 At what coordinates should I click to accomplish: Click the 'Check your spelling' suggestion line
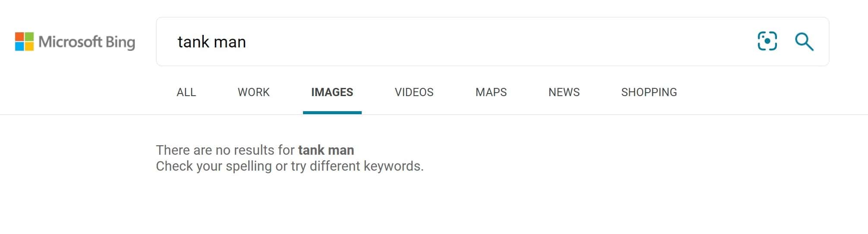(290, 166)
